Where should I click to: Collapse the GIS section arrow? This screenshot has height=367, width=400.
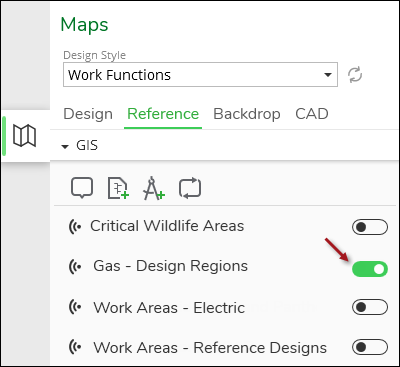tap(65, 147)
